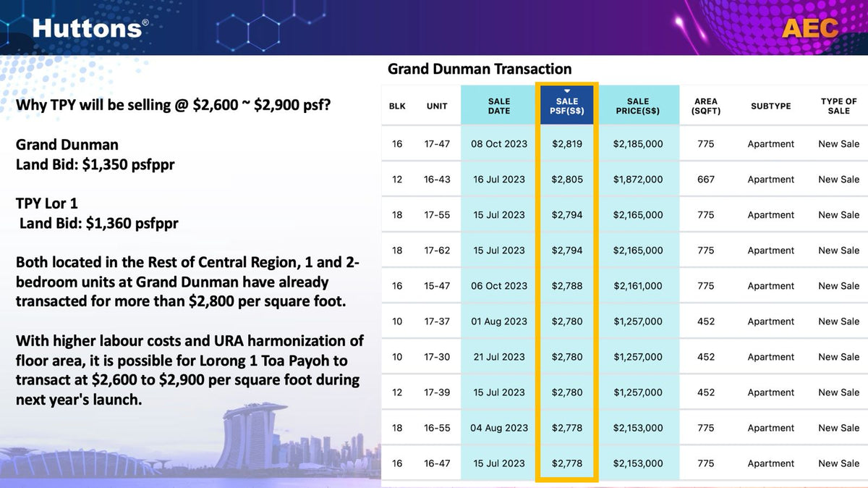Select unit cell 17-55

(x=437, y=215)
